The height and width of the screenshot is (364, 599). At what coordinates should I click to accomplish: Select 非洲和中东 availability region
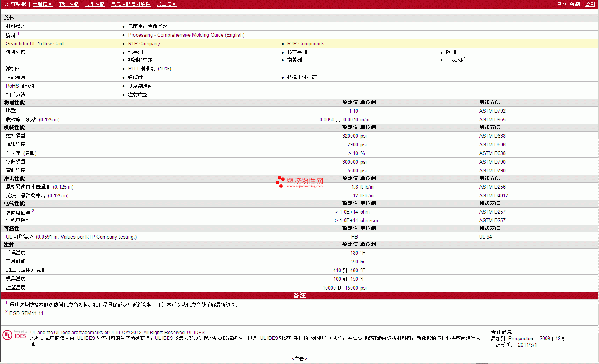tap(140, 60)
